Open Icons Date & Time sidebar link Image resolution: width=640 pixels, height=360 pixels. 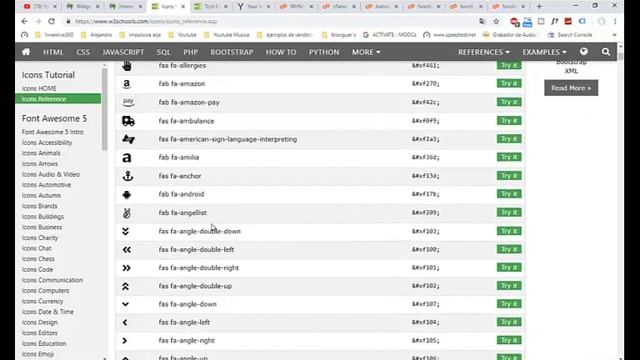pyautogui.click(x=48, y=312)
